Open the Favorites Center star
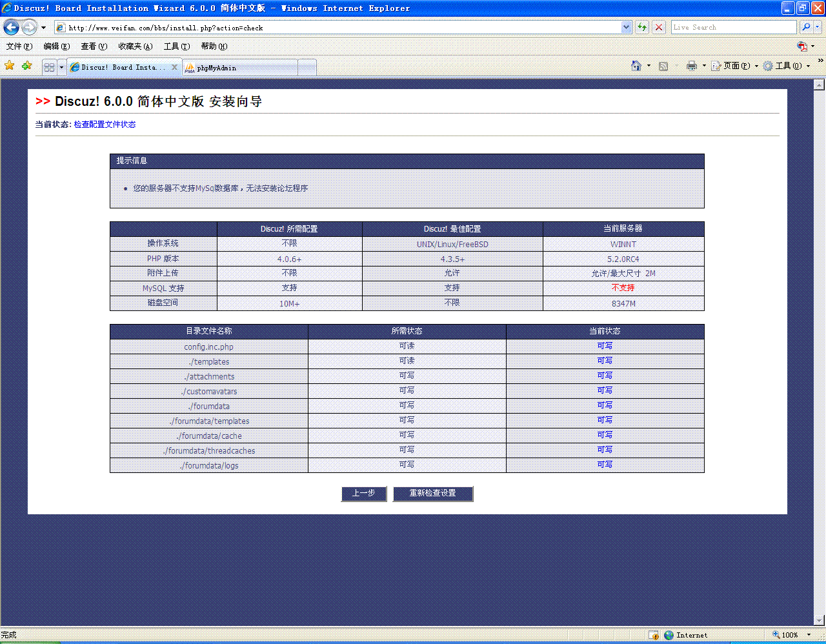Image resolution: width=826 pixels, height=644 pixels. coord(9,66)
